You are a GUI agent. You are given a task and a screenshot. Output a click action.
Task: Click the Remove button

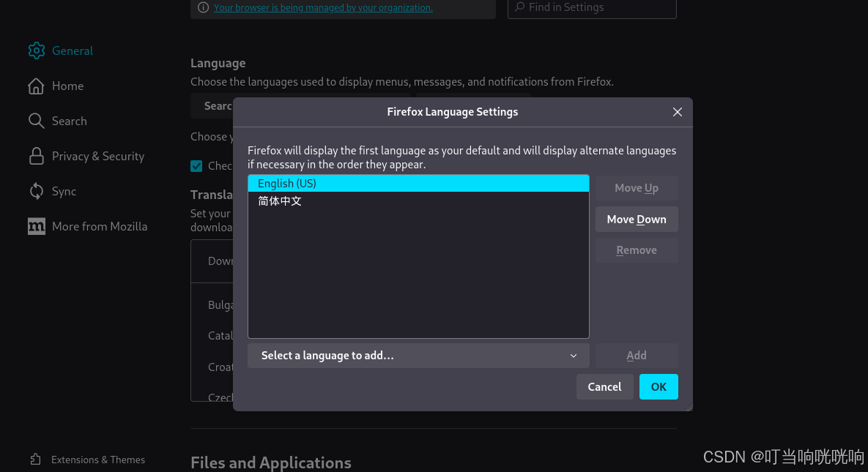[x=637, y=250]
